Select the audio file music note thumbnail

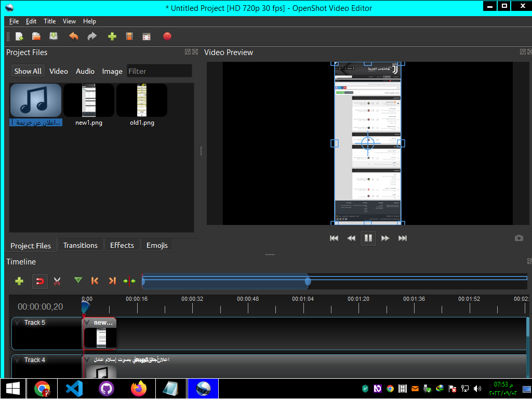[36, 100]
